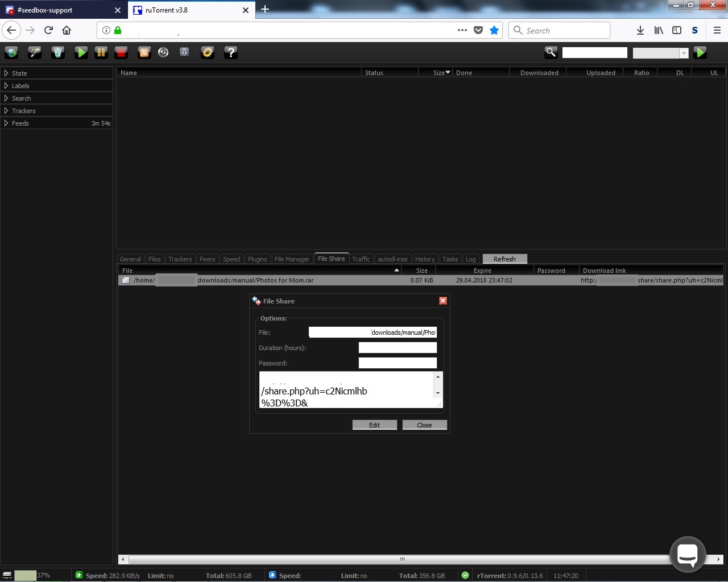Switch to the File Manager tab
728x582 pixels.
292,259
